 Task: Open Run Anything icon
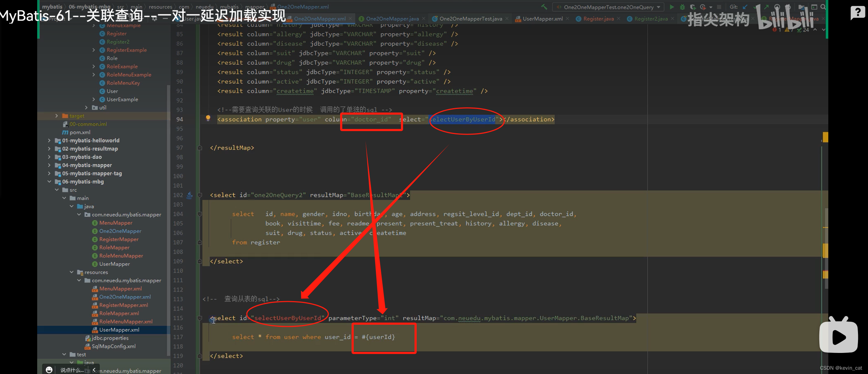pyautogui.click(x=814, y=7)
